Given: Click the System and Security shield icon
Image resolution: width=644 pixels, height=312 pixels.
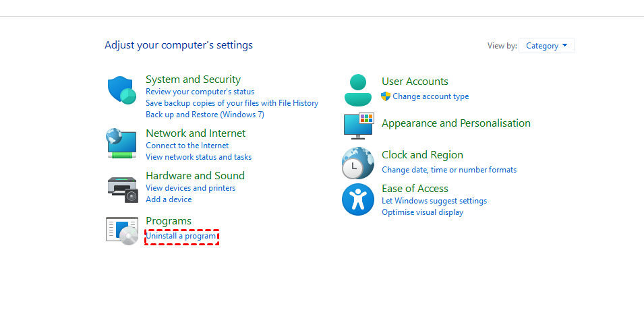Looking at the screenshot, I should (x=121, y=90).
